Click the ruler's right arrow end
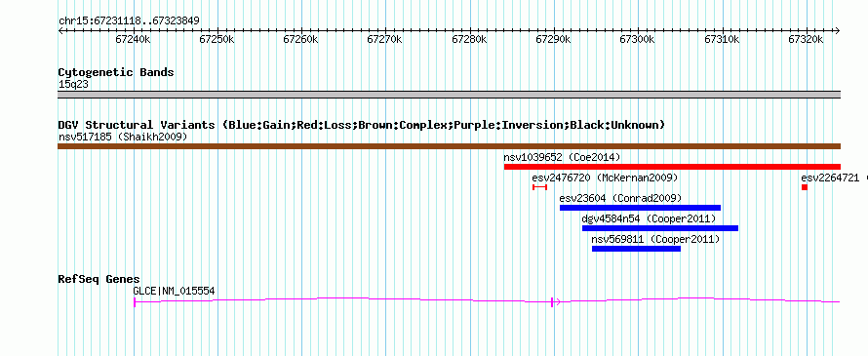Image resolution: width=868 pixels, height=356 pixels. point(838,30)
